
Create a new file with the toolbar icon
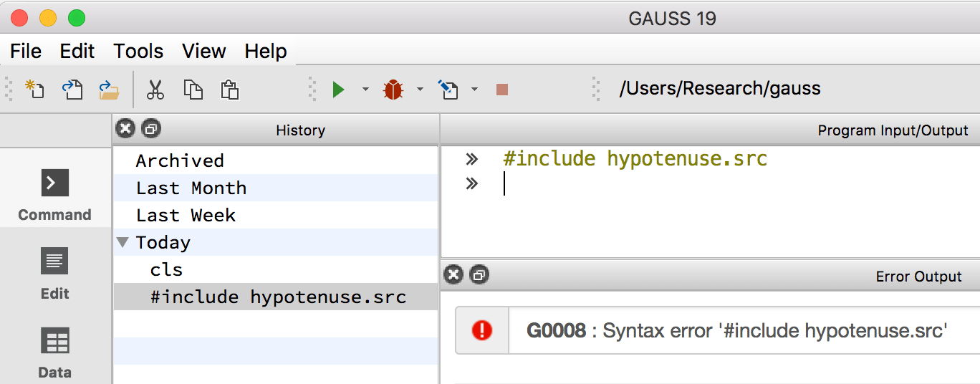(x=34, y=89)
